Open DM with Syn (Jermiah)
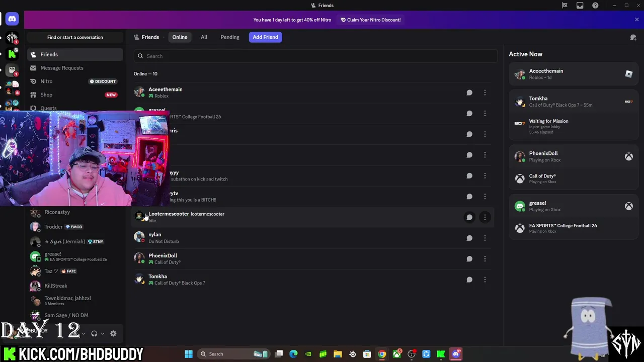 pyautogui.click(x=75, y=241)
